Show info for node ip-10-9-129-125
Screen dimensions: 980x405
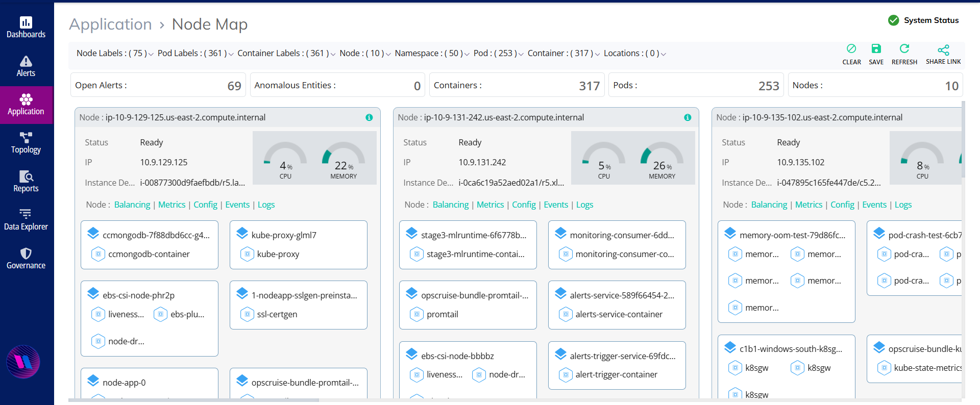(369, 117)
